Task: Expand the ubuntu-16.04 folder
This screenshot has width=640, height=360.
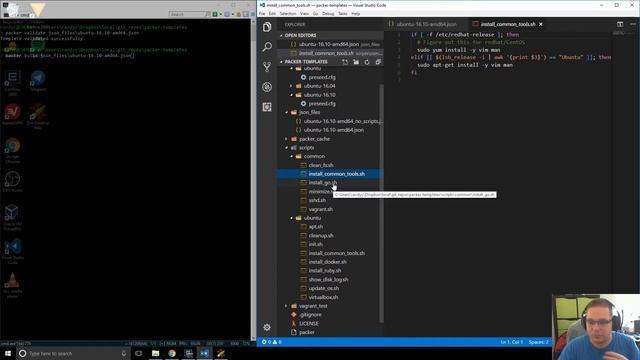Action: [x=320, y=86]
